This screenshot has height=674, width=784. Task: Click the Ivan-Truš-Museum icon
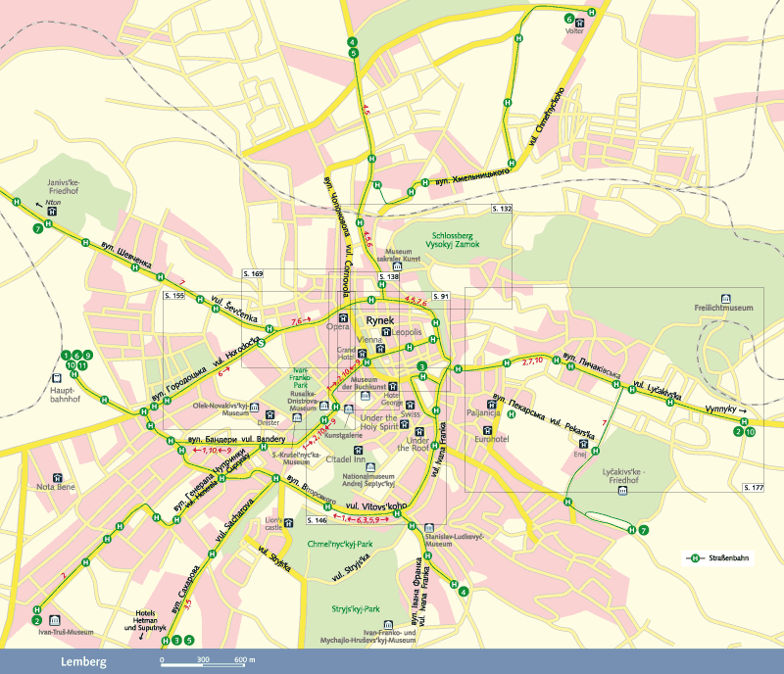(x=55, y=621)
